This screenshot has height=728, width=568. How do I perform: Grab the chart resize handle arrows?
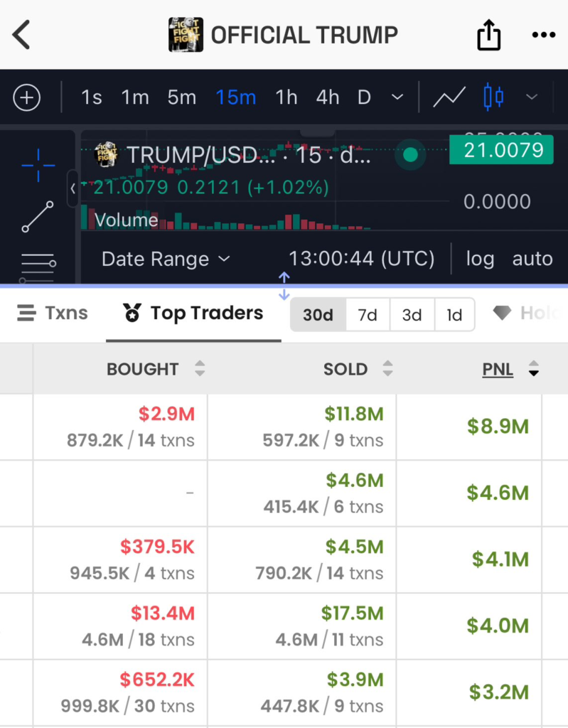[x=284, y=286]
